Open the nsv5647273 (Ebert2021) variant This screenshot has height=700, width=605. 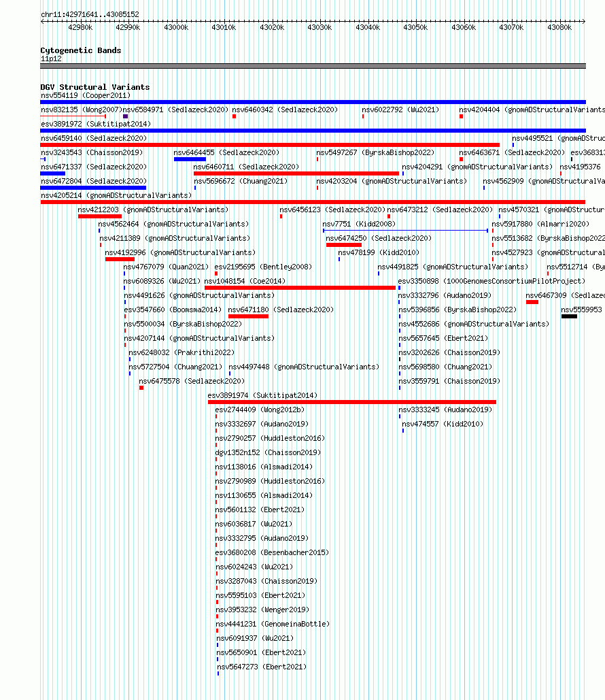tap(262, 667)
